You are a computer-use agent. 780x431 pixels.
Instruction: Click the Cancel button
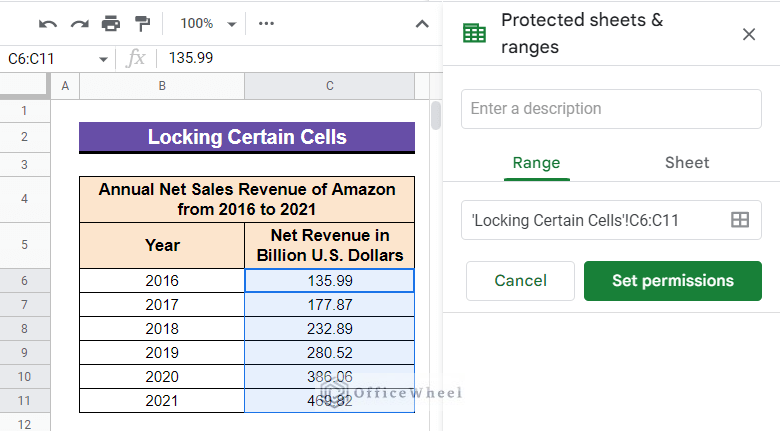520,281
